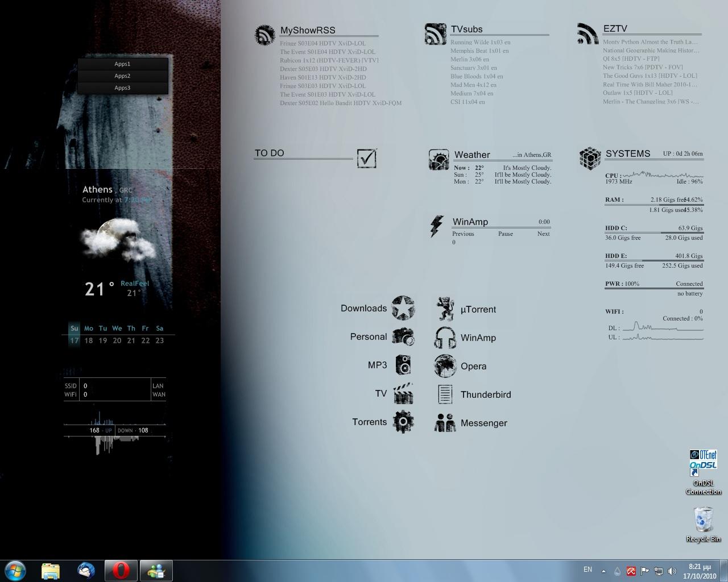This screenshot has width=728, height=582.
Task: Open 'Mad Men 4x12 en' subtitle item
Action: [473, 85]
